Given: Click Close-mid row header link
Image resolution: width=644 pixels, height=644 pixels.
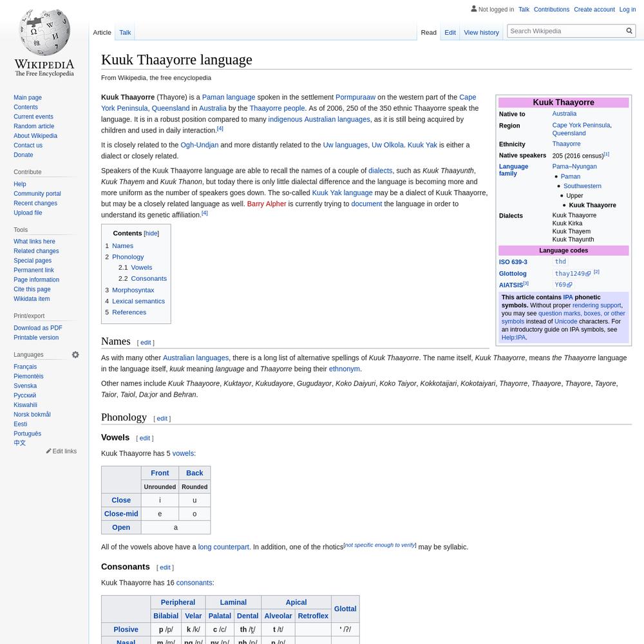Looking at the screenshot, I should pos(121,514).
